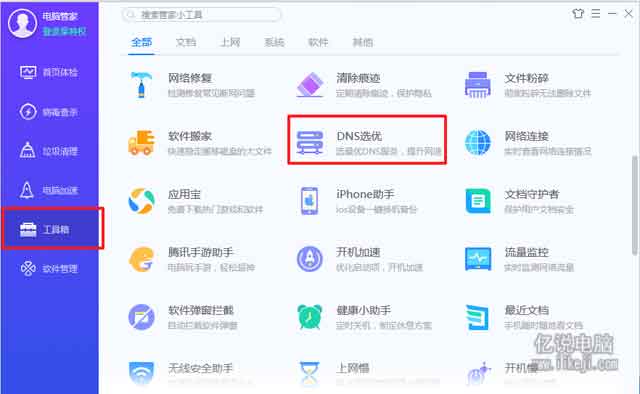Launch the 软件弹窗拦截 icon
This screenshot has width=640, height=394.
click(141, 317)
